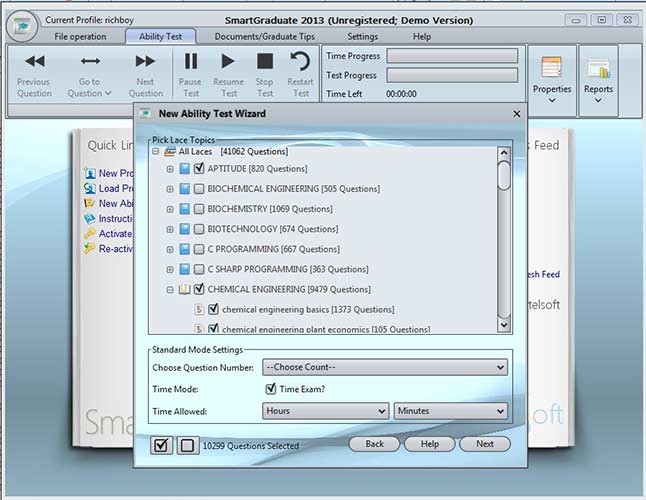646x500 pixels.
Task: Expand the BIOCHEMISTRY tree node
Action: pyautogui.click(x=170, y=209)
